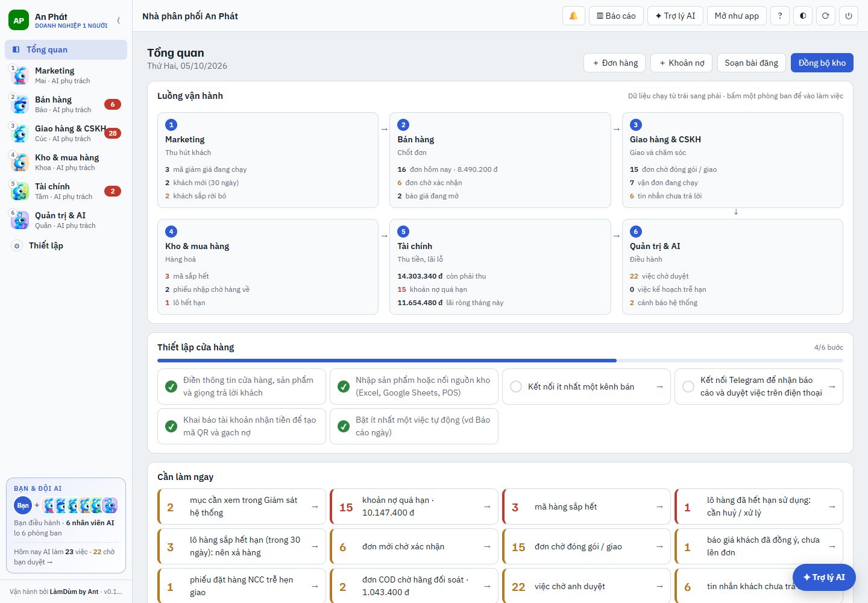Image resolution: width=868 pixels, height=603 pixels.
Task: Open the arrow on "mã hàng sắp hết" card
Action: (x=659, y=507)
